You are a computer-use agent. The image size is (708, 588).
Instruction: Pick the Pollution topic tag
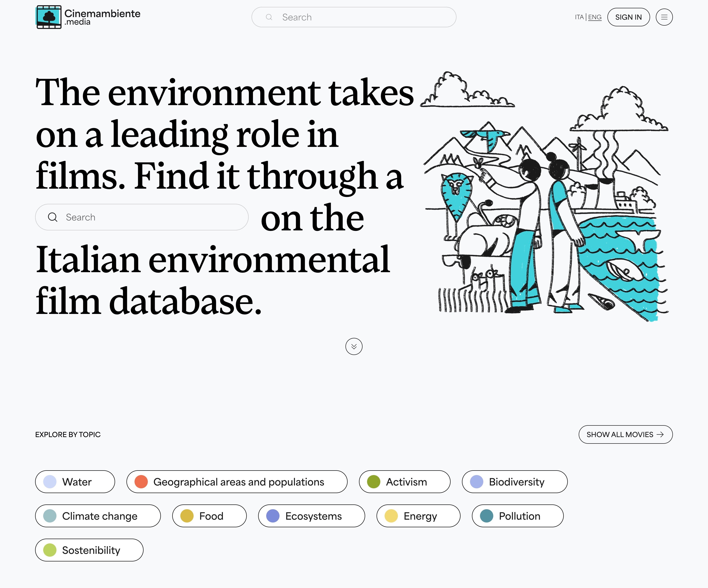517,516
